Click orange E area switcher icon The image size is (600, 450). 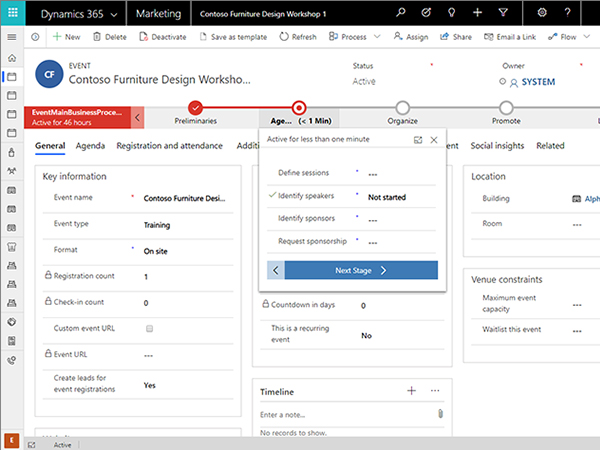(11, 440)
